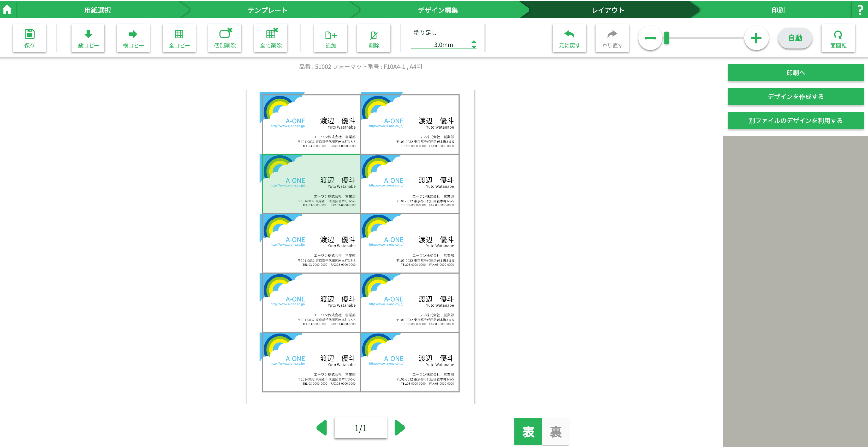Undo with 元に戻す

click(x=569, y=38)
